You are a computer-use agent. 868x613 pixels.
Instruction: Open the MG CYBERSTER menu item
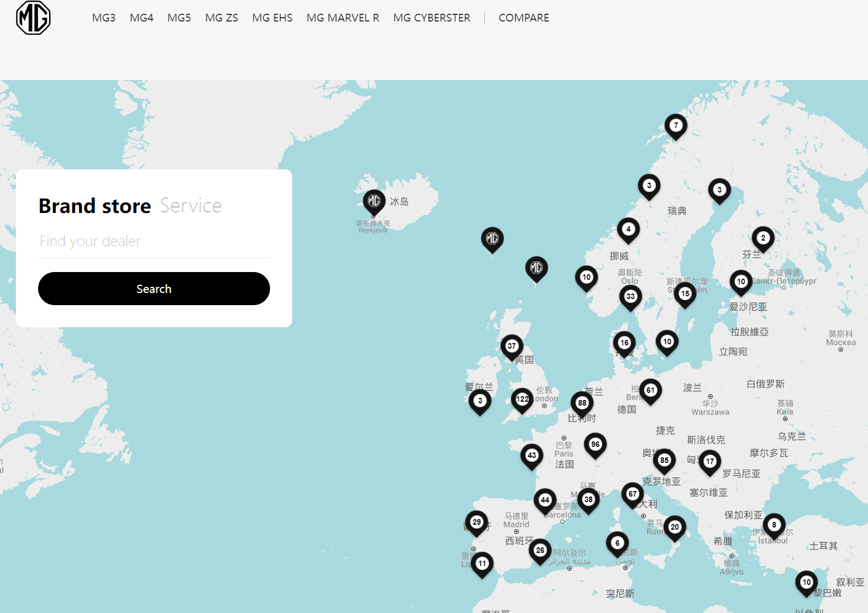coord(431,18)
